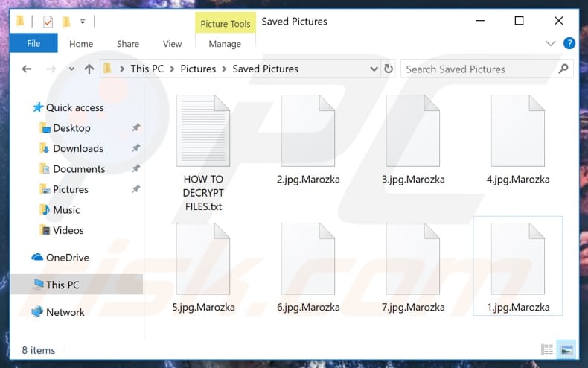Click the Up directory arrow

click(x=89, y=69)
